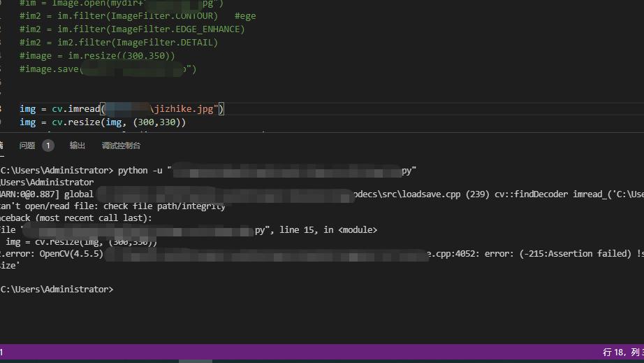Click 'loadsave.cpp (239)' in terminal warning

[x=446, y=194]
